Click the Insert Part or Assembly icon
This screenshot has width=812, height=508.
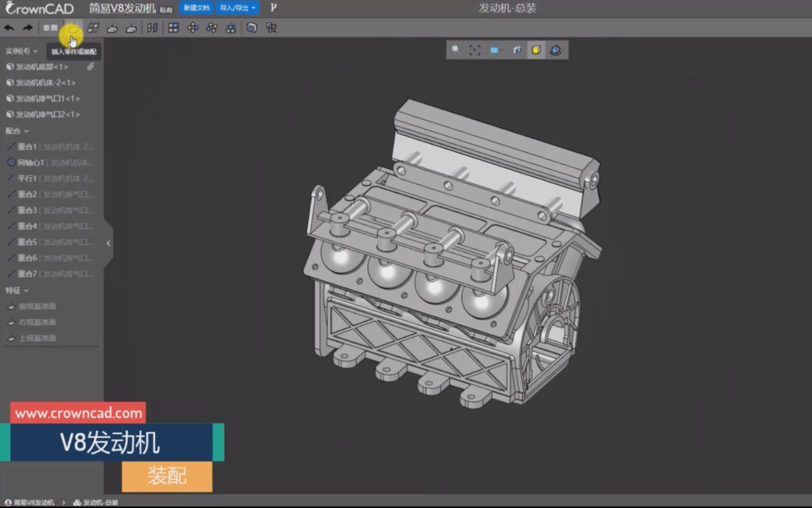click(73, 28)
